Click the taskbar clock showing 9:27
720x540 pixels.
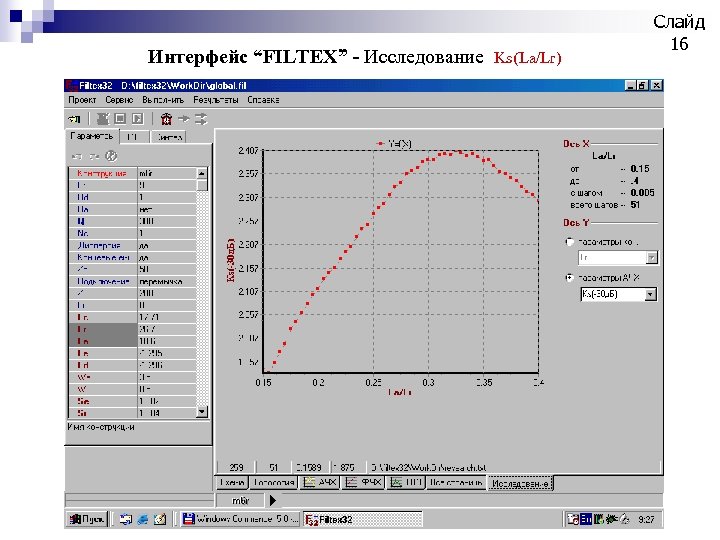[x=646, y=519]
